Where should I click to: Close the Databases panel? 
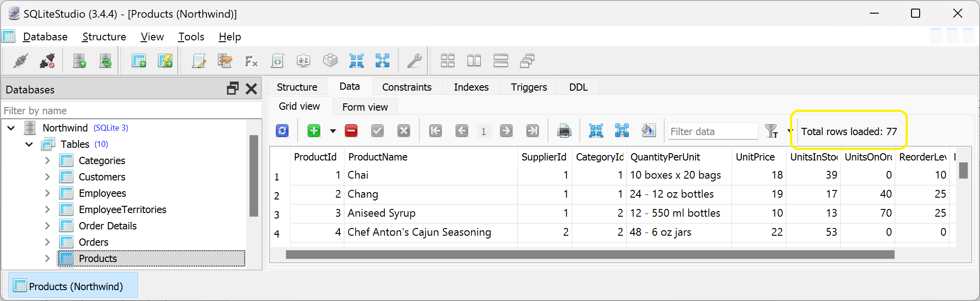click(251, 89)
